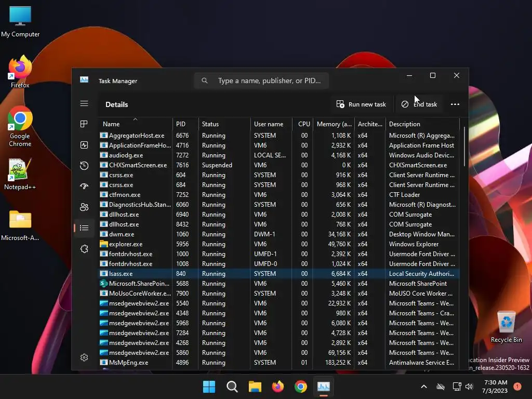Click the lsass.exe process icon
Screen dimensions: 532x399
103,273
